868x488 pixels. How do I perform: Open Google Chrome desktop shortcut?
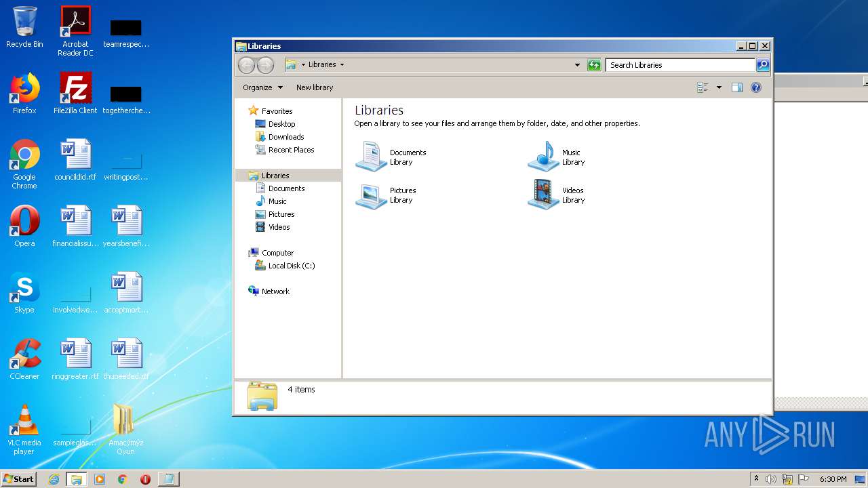[24, 164]
